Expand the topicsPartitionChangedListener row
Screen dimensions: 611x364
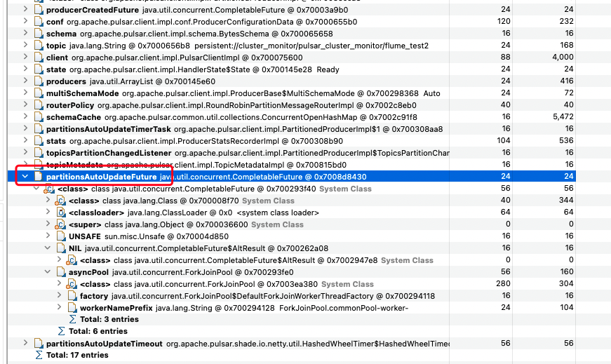(x=25, y=152)
